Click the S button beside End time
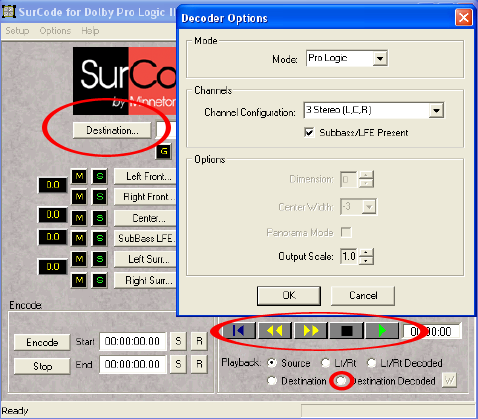 pos(178,364)
